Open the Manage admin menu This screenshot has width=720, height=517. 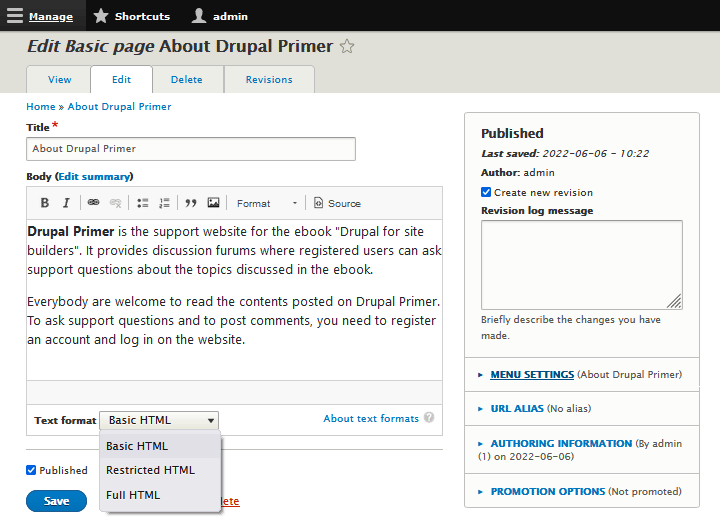click(41, 16)
